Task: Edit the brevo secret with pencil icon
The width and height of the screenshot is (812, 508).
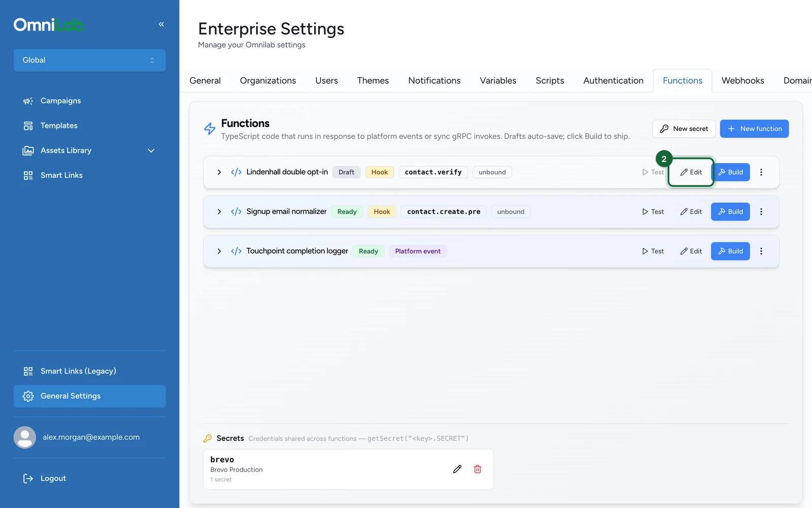Action: [x=457, y=469]
